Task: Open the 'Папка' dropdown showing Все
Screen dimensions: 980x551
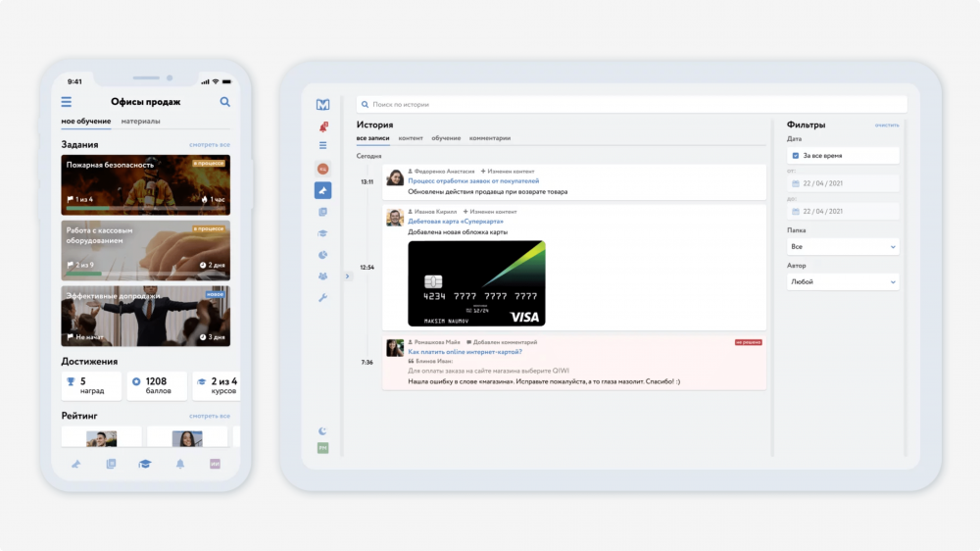Action: click(843, 246)
